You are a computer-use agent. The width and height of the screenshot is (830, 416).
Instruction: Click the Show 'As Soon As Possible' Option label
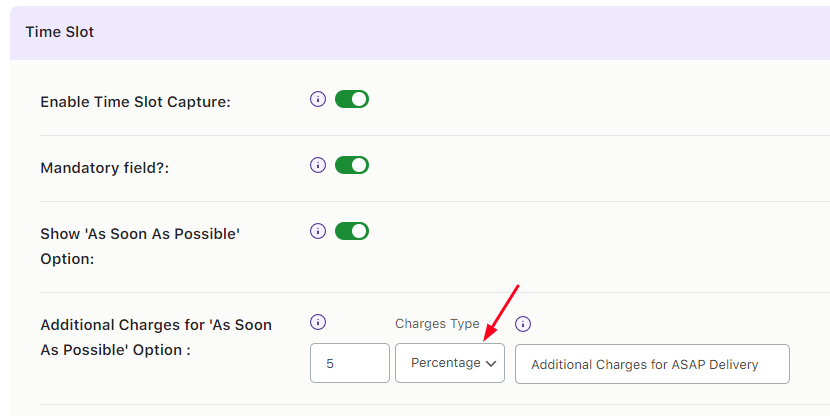point(140,246)
